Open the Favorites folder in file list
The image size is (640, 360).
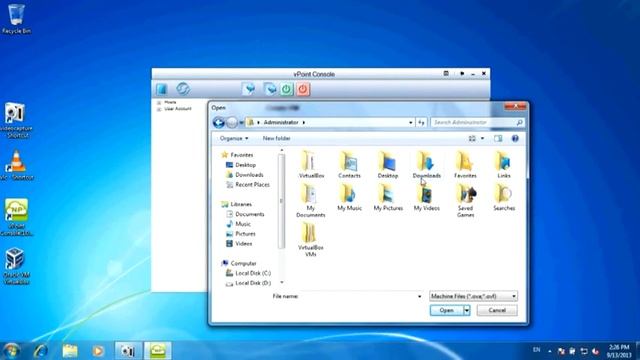[465, 165]
